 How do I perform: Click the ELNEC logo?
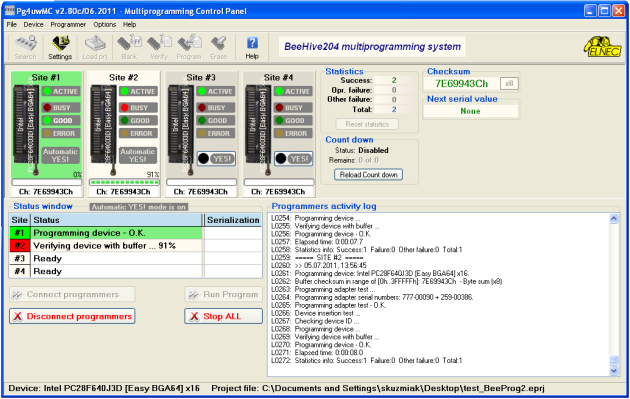click(602, 47)
